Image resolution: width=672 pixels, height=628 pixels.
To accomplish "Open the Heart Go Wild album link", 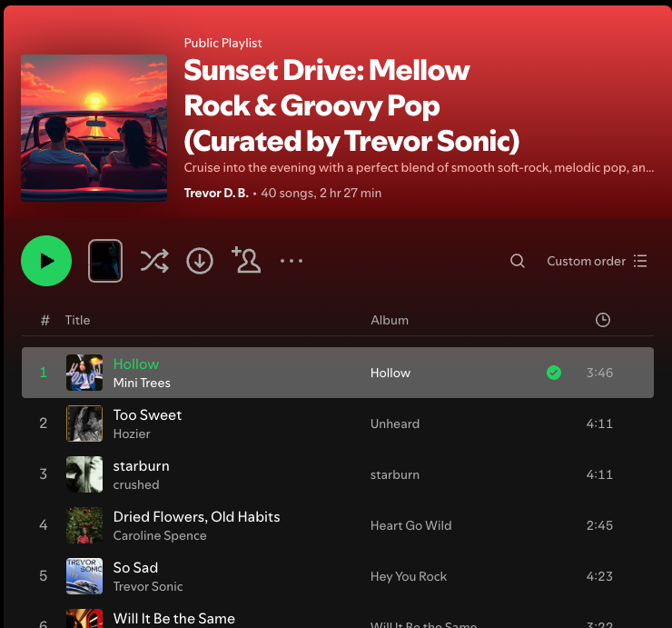I will pos(411,525).
